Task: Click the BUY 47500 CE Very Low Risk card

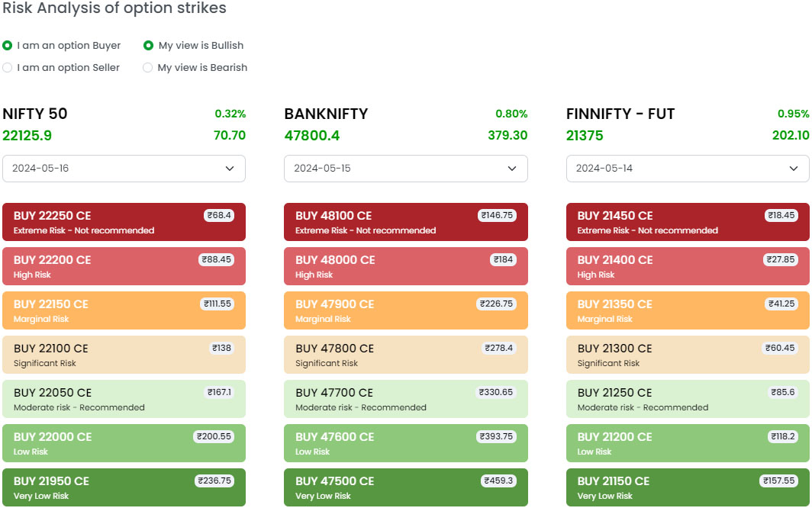Action: click(x=405, y=487)
